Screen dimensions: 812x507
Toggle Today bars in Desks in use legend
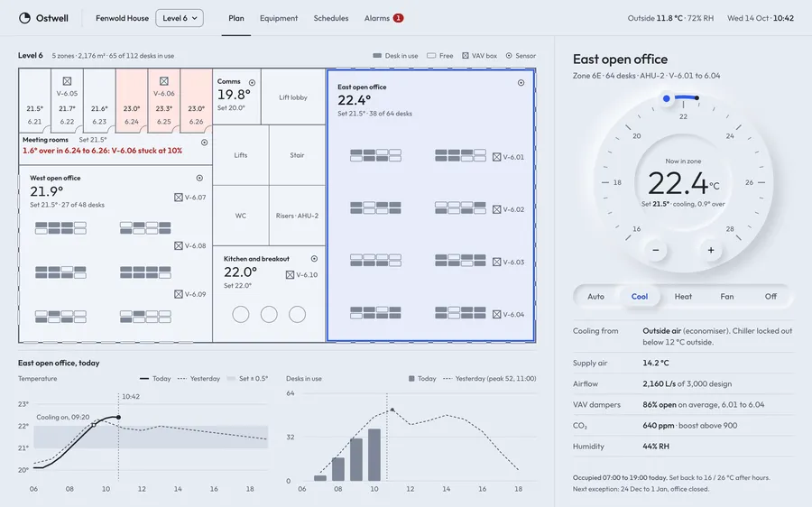422,379
